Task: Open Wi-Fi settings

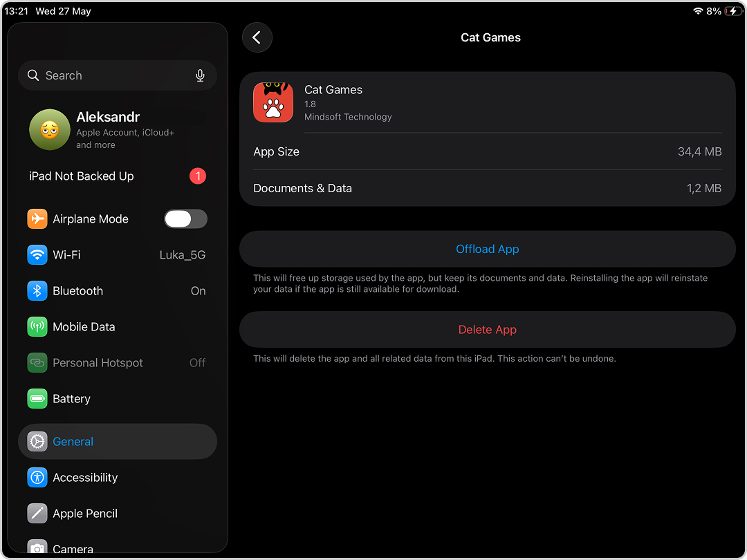Action: click(117, 254)
